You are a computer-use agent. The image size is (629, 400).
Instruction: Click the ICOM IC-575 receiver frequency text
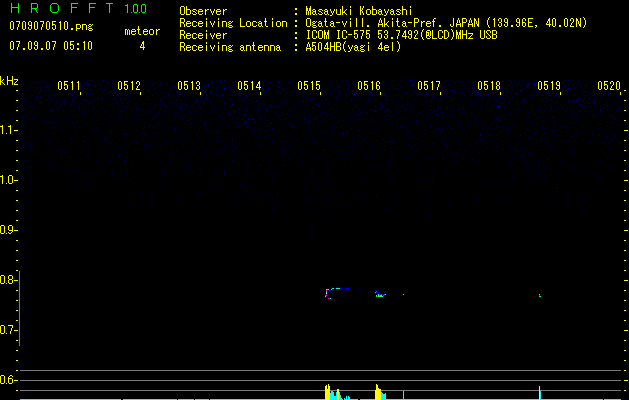pyautogui.click(x=401, y=35)
